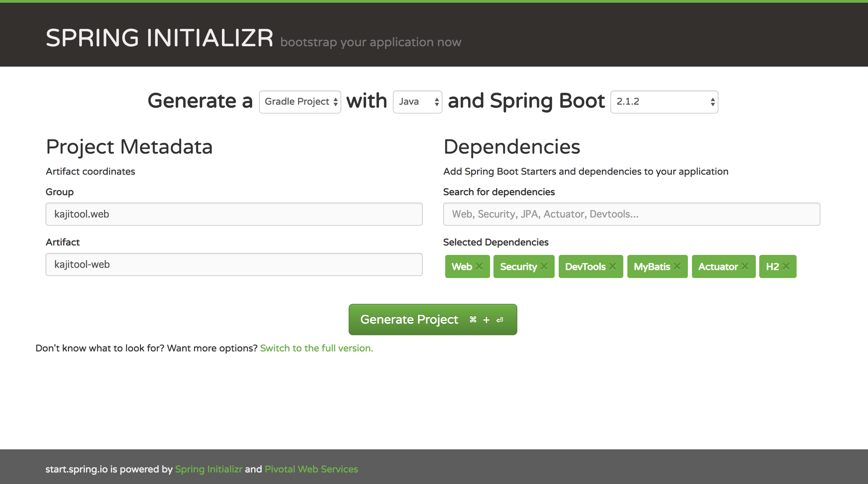Switch to the full version link
Screen dimensions: 868x484
(316, 348)
